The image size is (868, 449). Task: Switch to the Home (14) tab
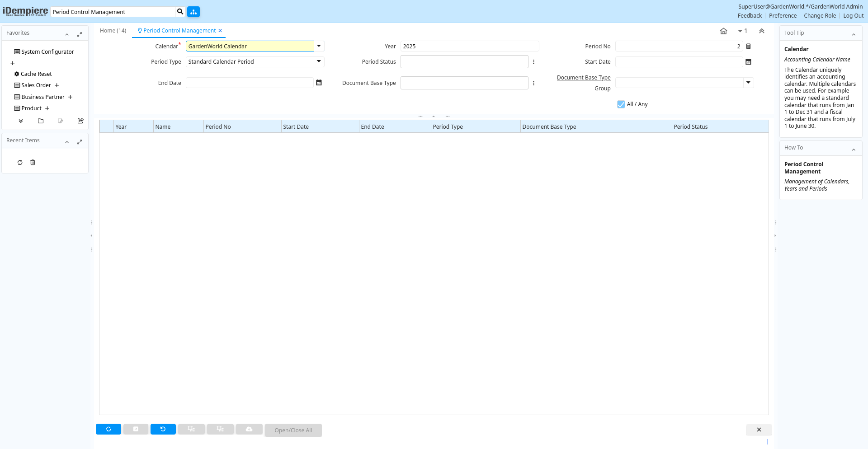(113, 31)
